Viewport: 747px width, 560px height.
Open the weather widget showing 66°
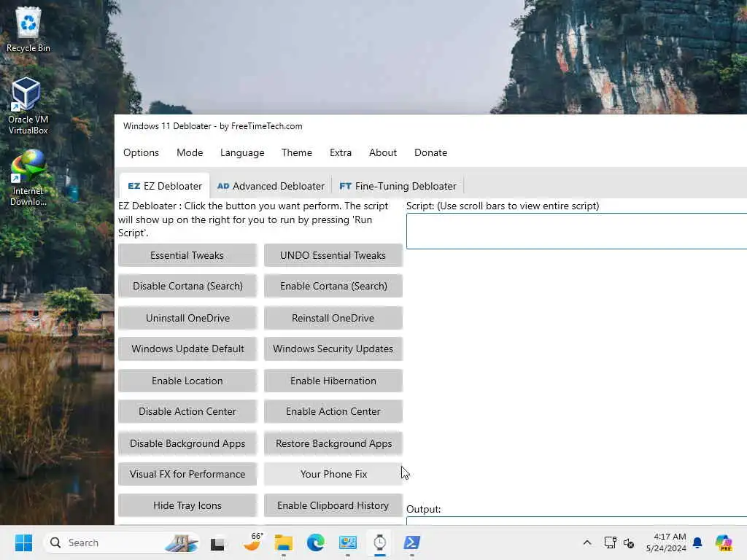click(252, 542)
